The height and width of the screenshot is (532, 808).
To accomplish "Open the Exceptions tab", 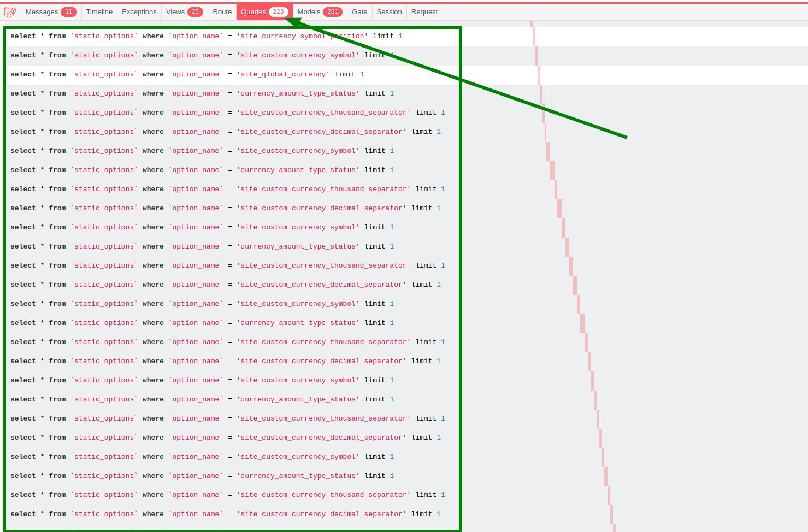I will point(139,11).
